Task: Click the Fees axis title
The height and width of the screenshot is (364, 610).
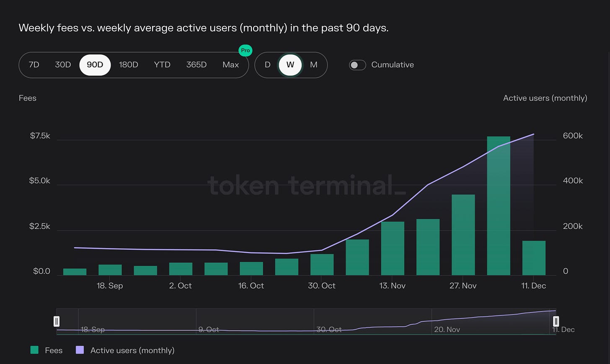Action: pos(28,98)
